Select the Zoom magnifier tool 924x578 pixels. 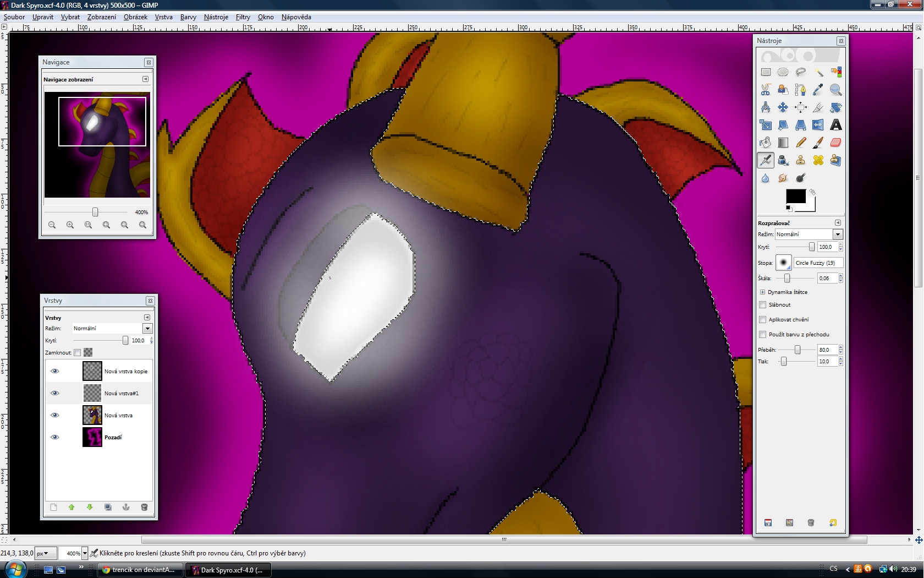836,90
